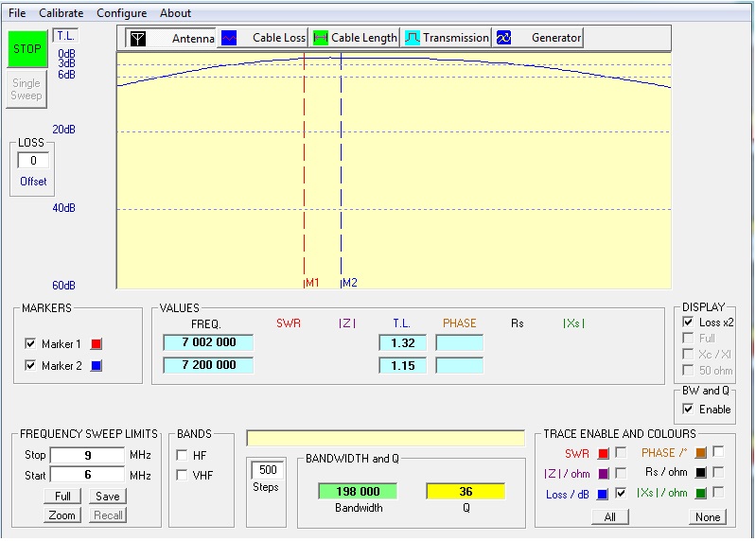Click the Marker 2 blue color swatch
Viewport: 756px width, 541px height.
[x=96, y=366]
